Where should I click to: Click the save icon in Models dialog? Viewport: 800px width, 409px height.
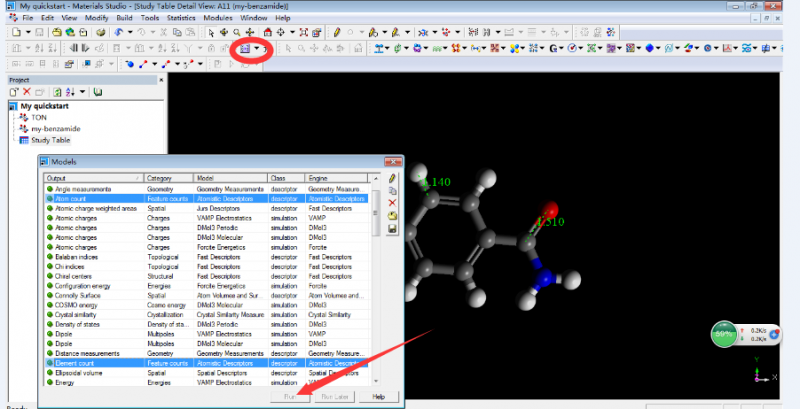[391, 229]
